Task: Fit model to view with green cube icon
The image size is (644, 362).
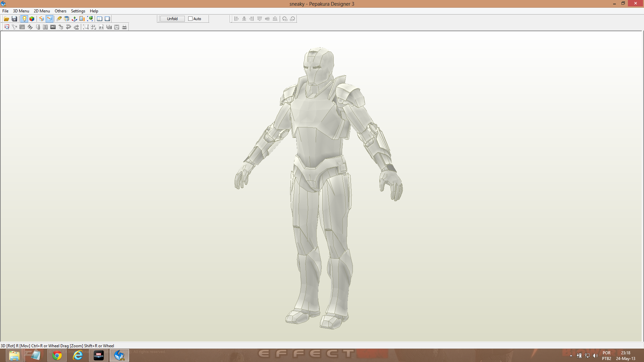Action: 90,19
